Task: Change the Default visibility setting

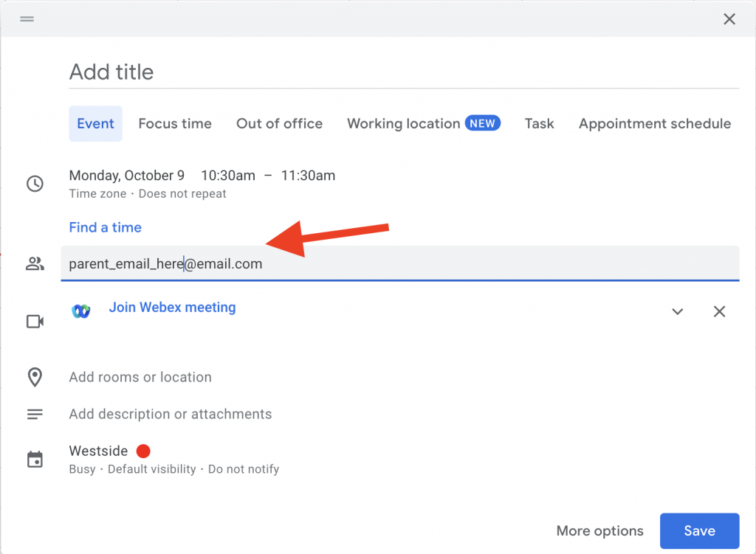Action: tap(152, 469)
